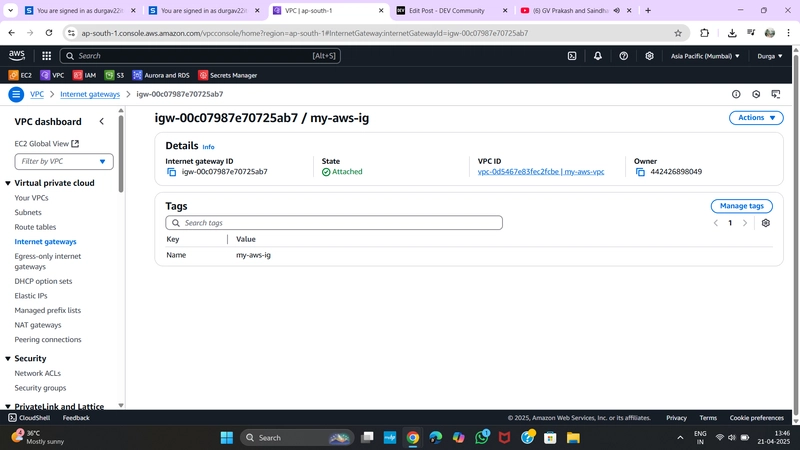Image resolution: width=800 pixels, height=450 pixels.
Task: Open new browser tab plus button
Action: click(648, 10)
